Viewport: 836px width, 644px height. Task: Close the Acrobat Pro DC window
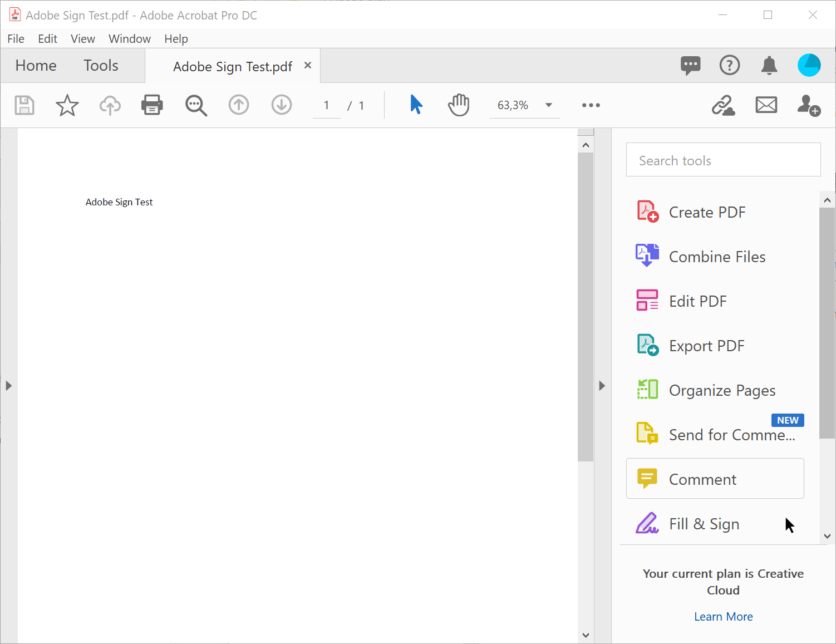click(813, 15)
